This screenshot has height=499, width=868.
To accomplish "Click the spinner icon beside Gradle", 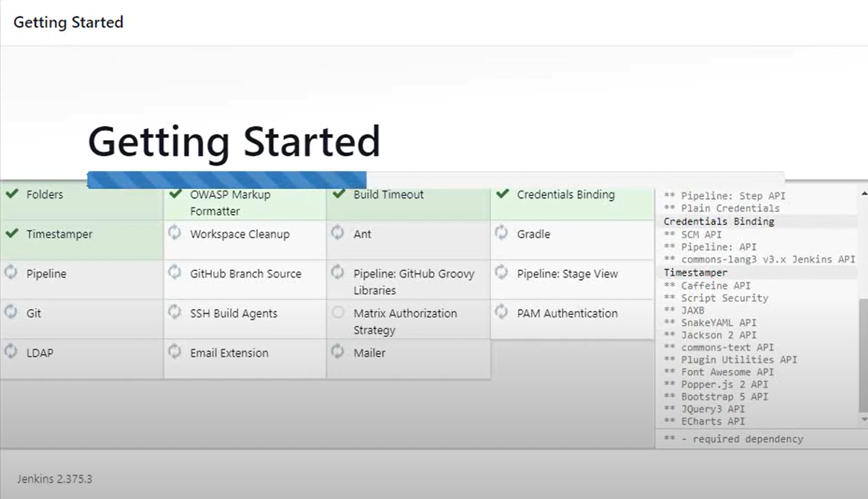I will [x=501, y=233].
